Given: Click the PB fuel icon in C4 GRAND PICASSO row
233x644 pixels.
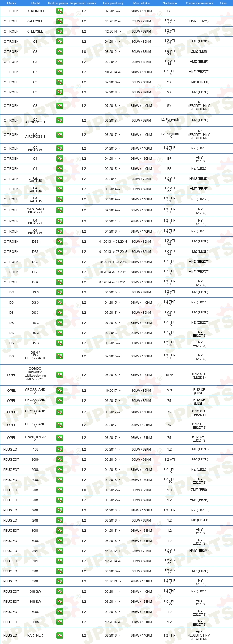Looking at the screenshot, I should click(60, 210).
